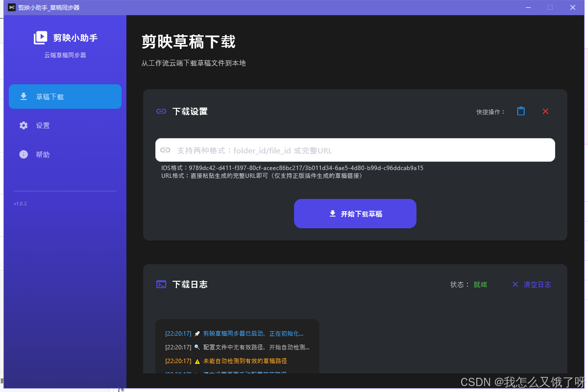Click the info icon beside 帮助
Screen dimensions: 588x392
24,154
